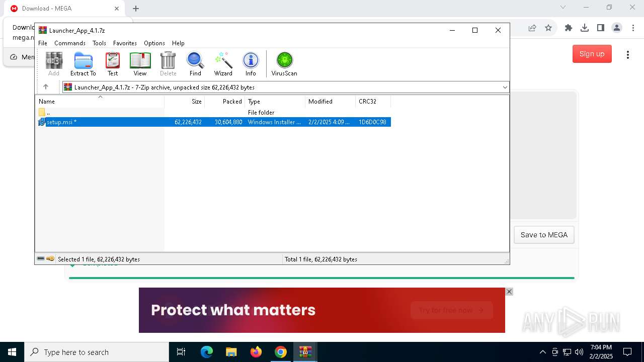The height and width of the screenshot is (362, 644).
Task: Open the File menu
Action: [43, 43]
